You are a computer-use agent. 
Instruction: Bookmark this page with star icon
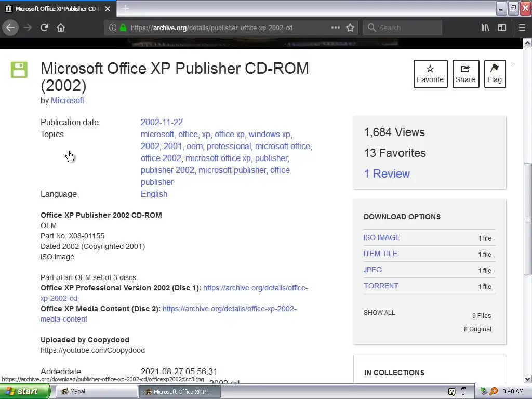click(x=350, y=28)
